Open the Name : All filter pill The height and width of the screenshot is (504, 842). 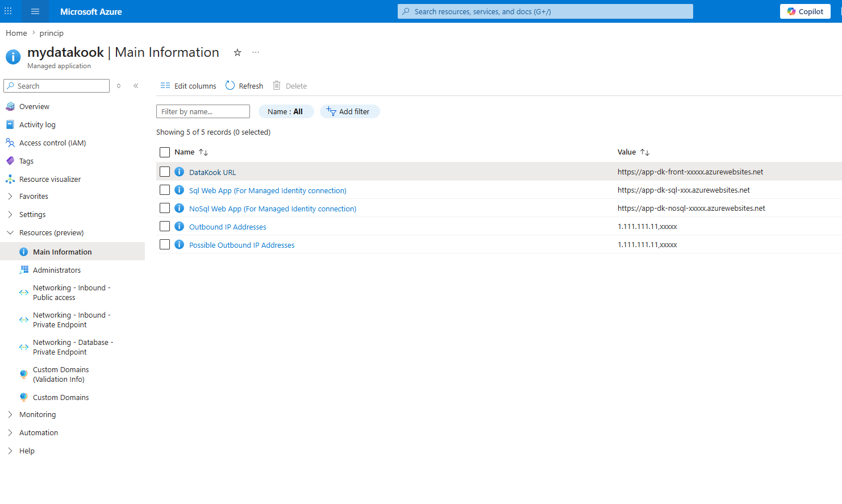(286, 111)
